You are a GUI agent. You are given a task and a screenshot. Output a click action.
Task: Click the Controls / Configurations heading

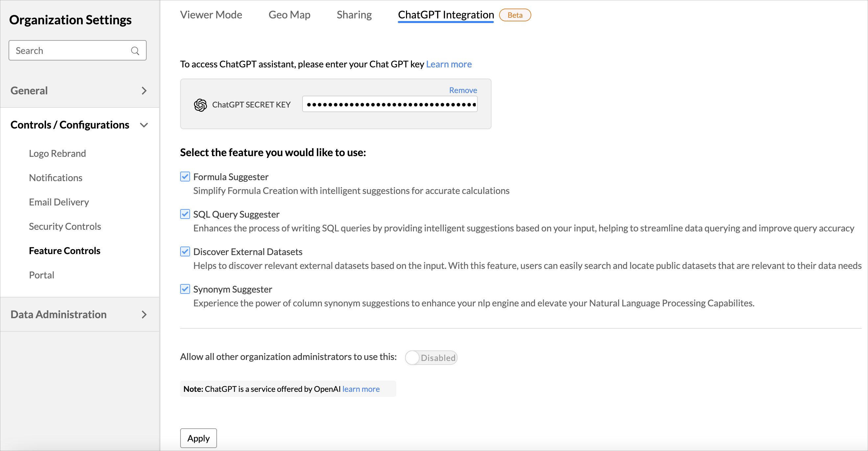pos(70,125)
